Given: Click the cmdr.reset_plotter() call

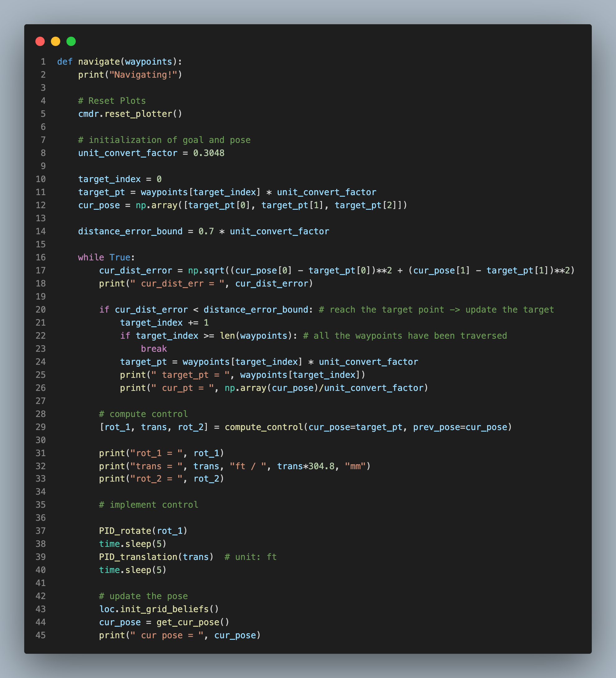Looking at the screenshot, I should coord(130,114).
